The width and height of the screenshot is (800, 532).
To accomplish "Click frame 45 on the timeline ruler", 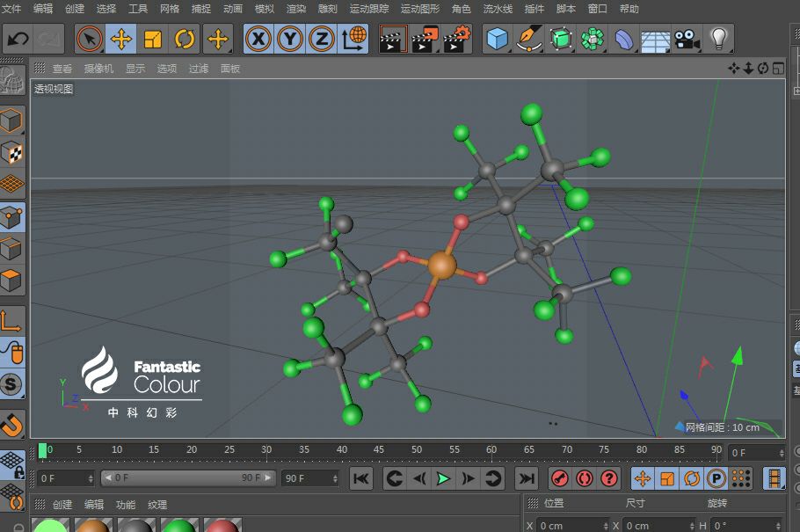I will coord(379,450).
